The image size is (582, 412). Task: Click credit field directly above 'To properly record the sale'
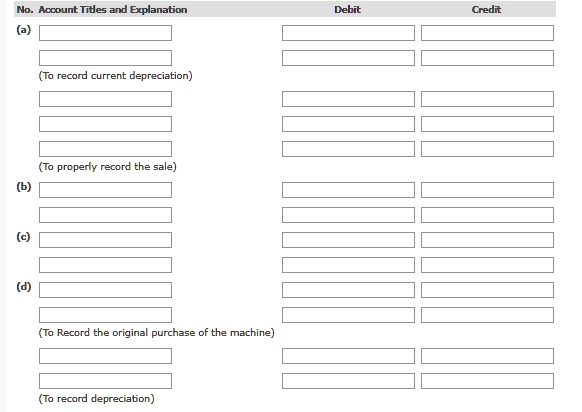point(487,149)
